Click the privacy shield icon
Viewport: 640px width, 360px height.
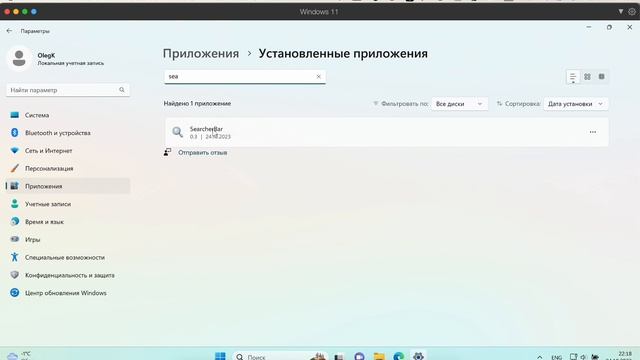point(15,275)
